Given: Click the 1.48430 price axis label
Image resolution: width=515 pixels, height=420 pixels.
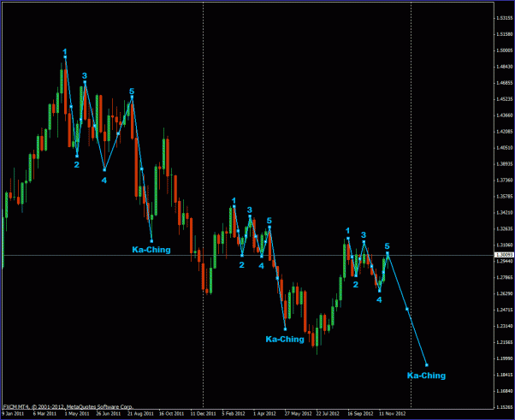Looking at the screenshot, I should pyautogui.click(x=505, y=67).
